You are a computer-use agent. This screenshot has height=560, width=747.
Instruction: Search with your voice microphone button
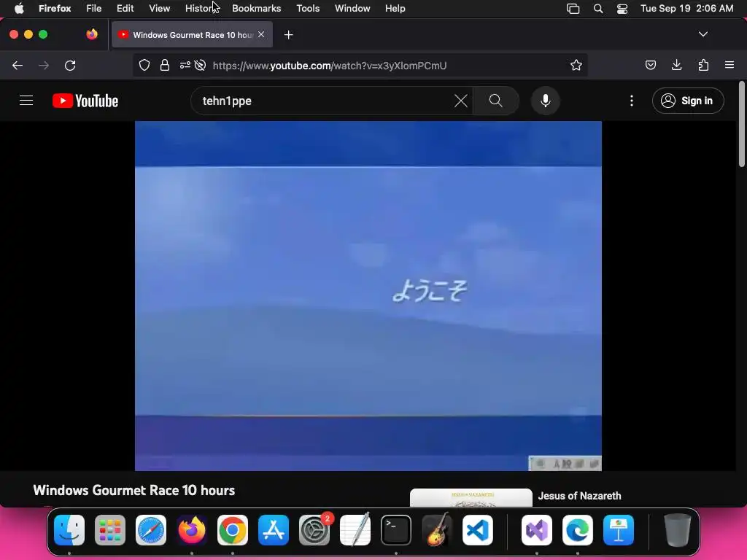point(546,101)
